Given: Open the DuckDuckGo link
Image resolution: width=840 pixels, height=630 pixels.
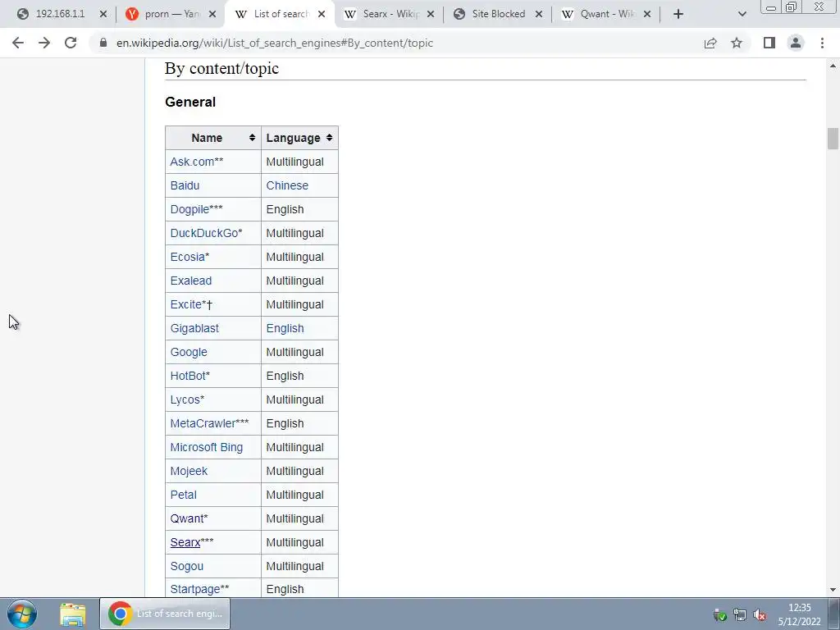Looking at the screenshot, I should pos(204,233).
